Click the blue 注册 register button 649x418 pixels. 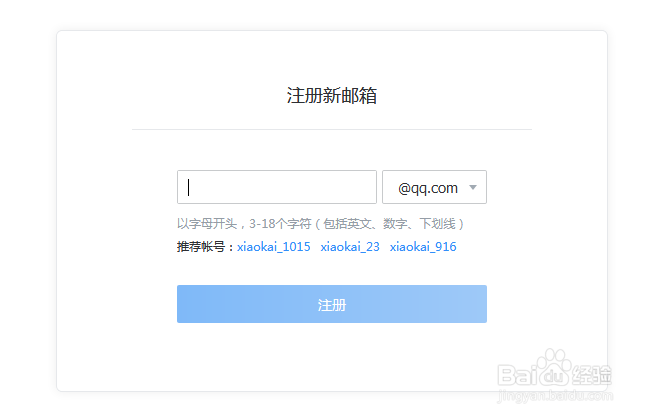[x=332, y=304]
